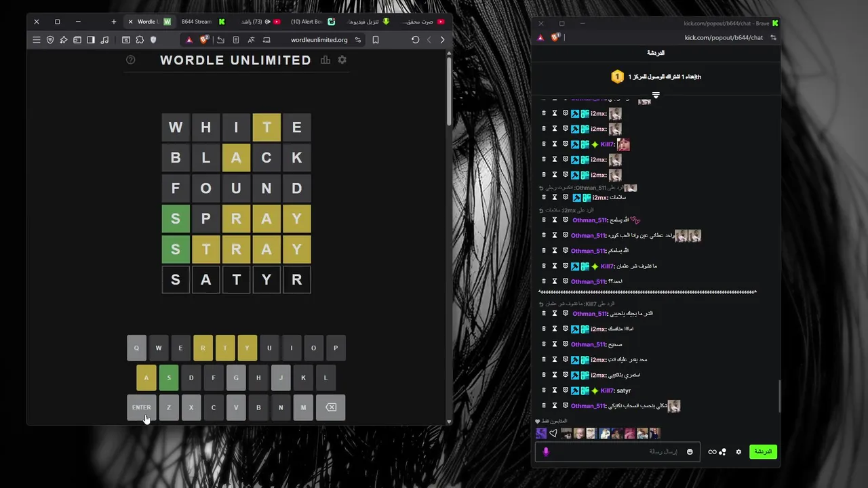Click the heart outline emote in chat

click(x=553, y=433)
